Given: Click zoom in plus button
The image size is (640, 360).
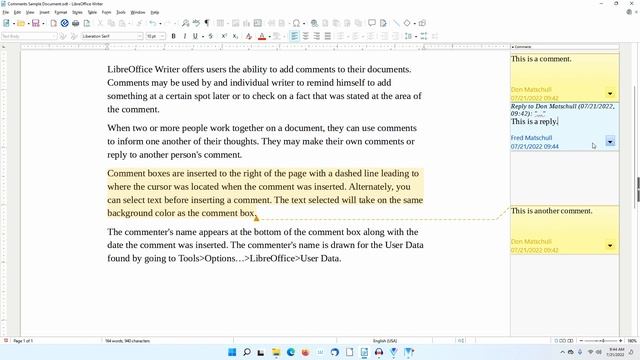Looking at the screenshot, I should (x=620, y=341).
